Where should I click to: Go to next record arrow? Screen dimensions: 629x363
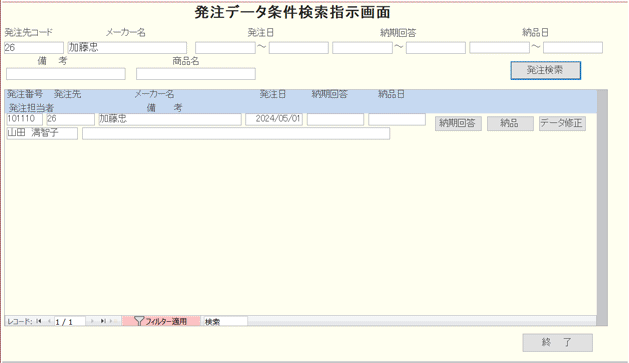[x=92, y=321]
